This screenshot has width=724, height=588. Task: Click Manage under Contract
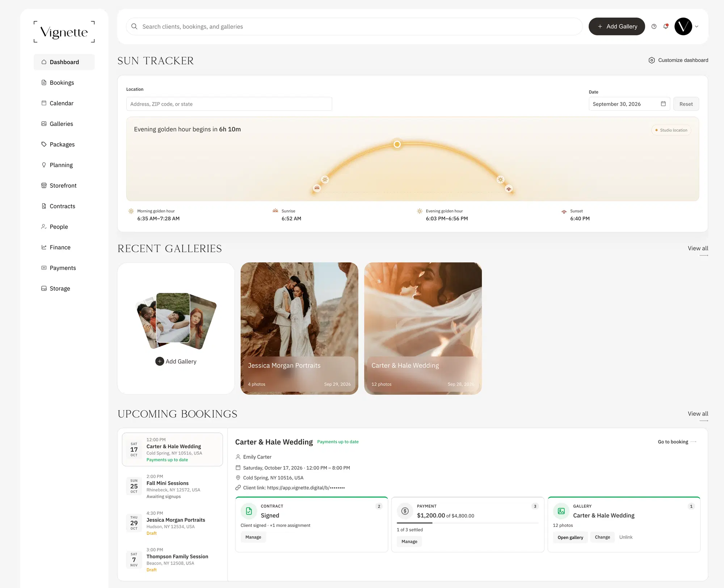tap(253, 537)
